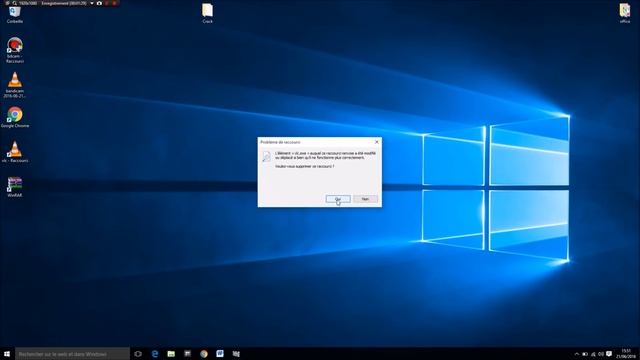This screenshot has width=640, height=360.
Task: Open the Windows Start menu
Action: [x=7, y=354]
